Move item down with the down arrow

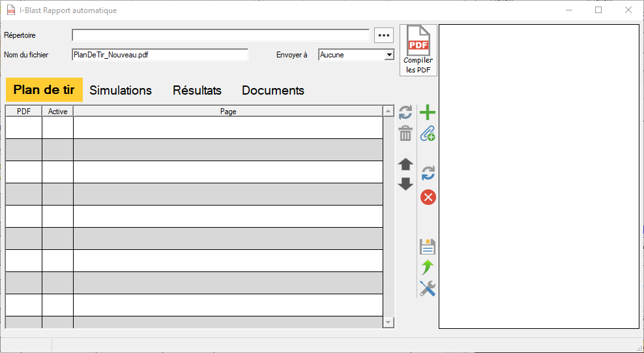[405, 184]
